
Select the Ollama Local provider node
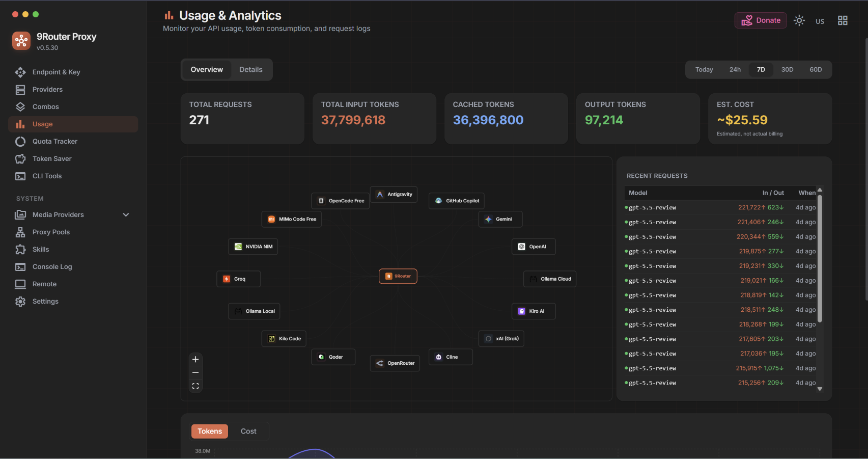click(x=254, y=311)
